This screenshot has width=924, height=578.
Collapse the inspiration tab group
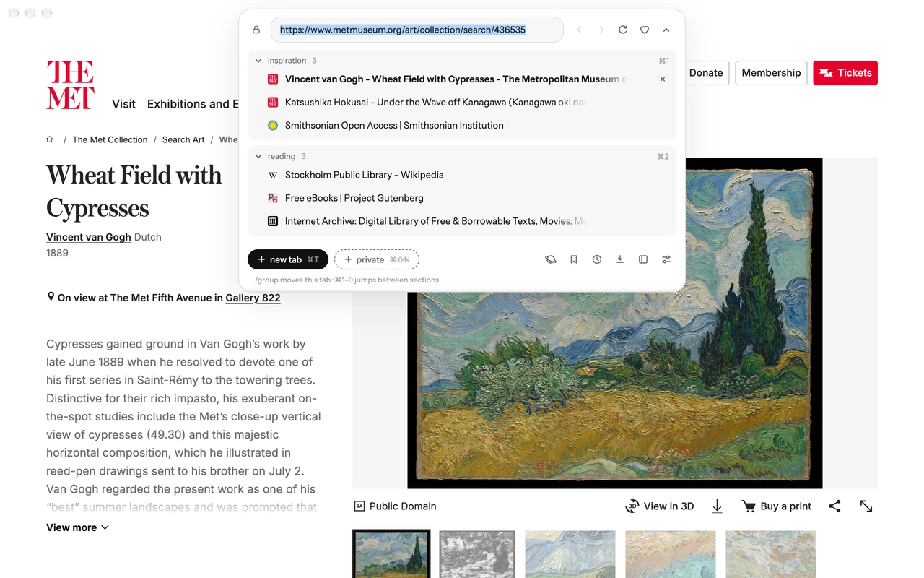point(258,61)
